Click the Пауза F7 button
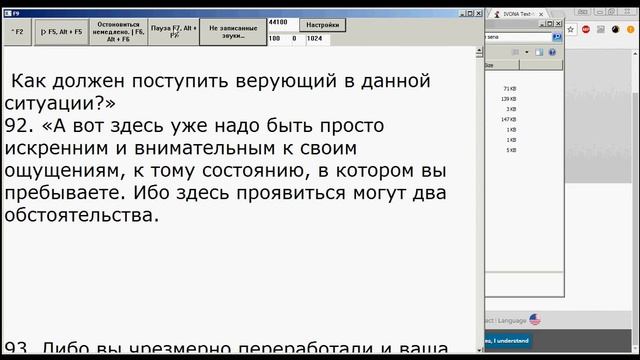640x360 pixels. pyautogui.click(x=174, y=32)
